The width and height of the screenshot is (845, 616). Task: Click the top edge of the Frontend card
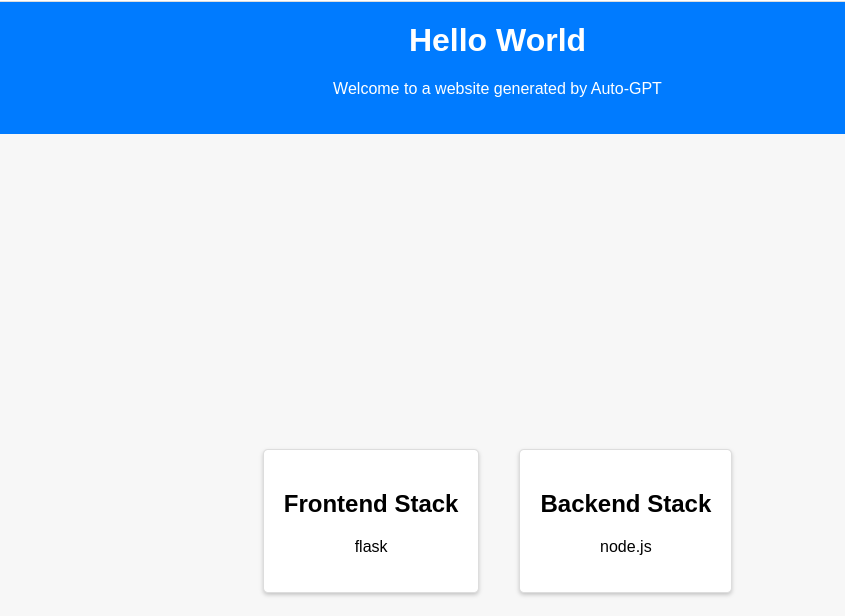[x=371, y=451]
